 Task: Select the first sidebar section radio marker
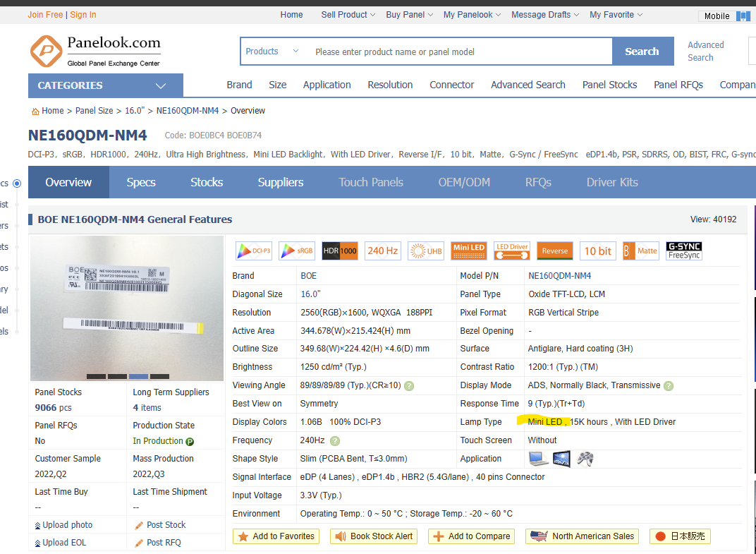tap(17, 183)
